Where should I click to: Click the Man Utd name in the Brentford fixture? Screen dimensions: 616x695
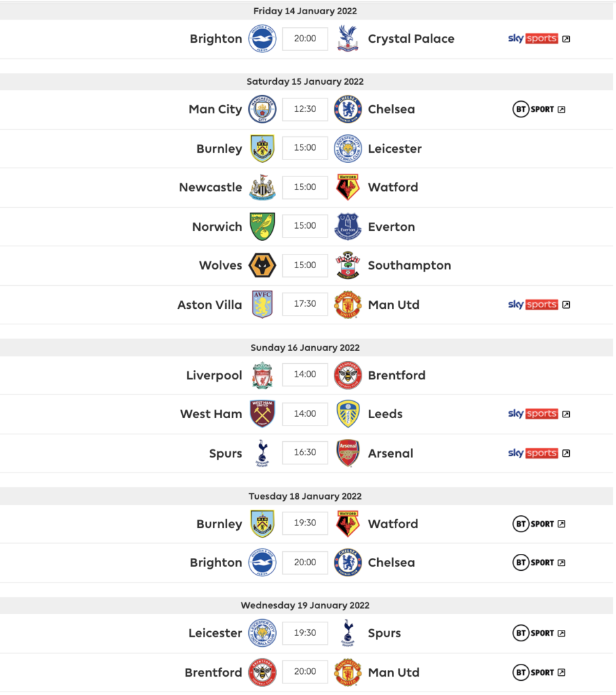click(x=393, y=672)
